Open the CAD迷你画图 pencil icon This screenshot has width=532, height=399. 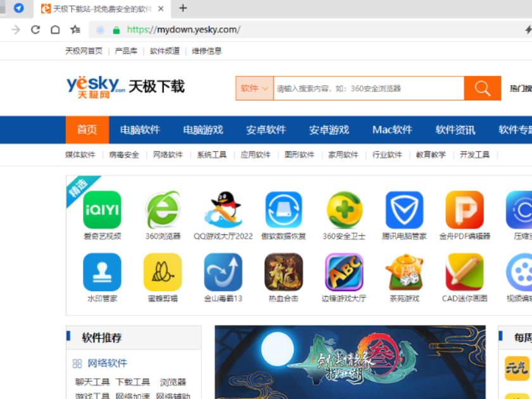pos(465,272)
